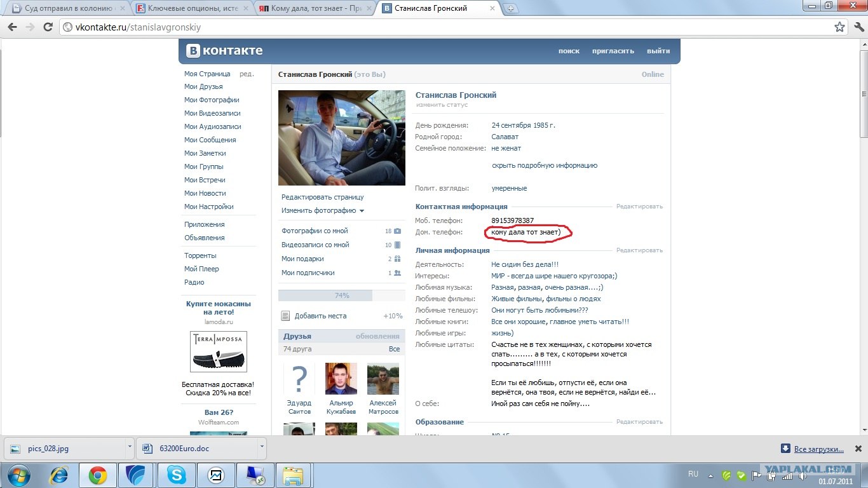Open Моя Страница in sidebar
Image resolution: width=868 pixels, height=488 pixels.
[x=207, y=74]
